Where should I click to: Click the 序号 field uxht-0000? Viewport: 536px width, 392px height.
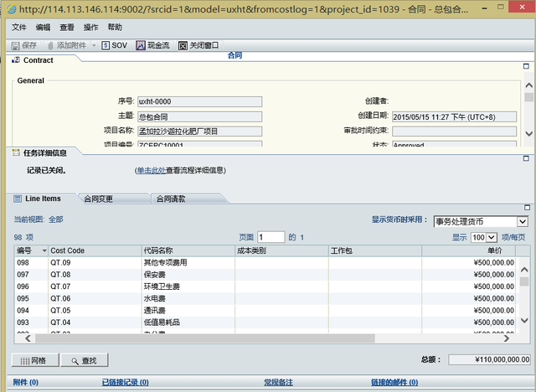(199, 101)
